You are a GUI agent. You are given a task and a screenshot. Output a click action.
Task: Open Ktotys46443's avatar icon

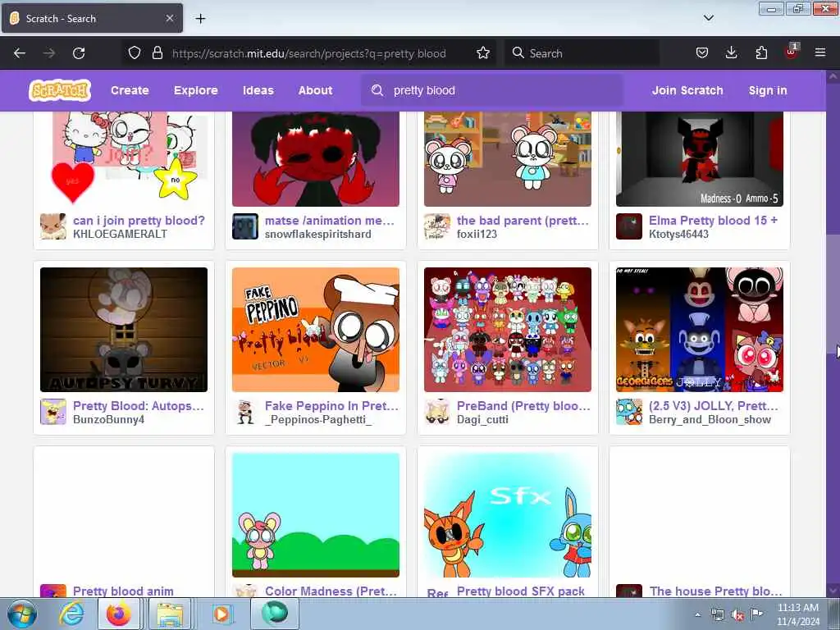pos(629,226)
